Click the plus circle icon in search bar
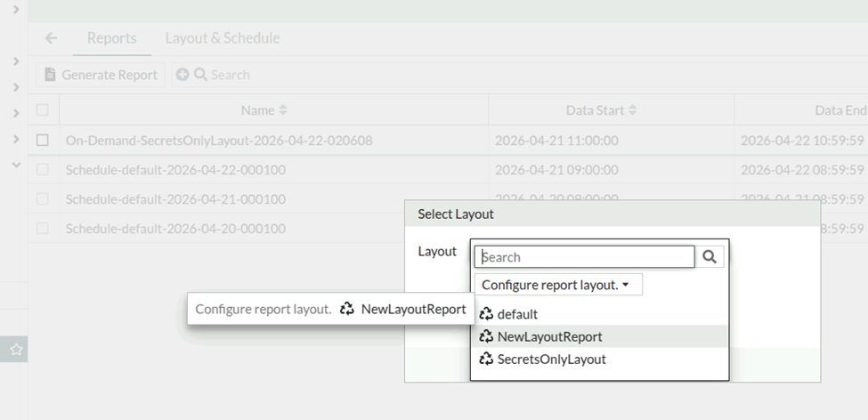 (183, 75)
